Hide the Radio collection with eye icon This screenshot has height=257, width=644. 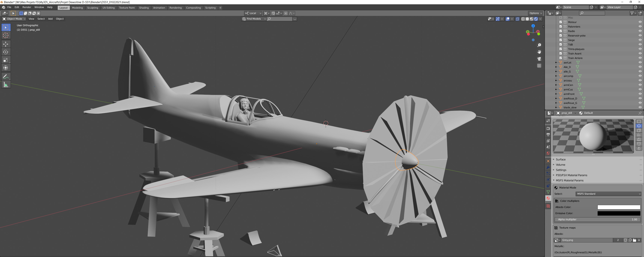pyautogui.click(x=640, y=31)
